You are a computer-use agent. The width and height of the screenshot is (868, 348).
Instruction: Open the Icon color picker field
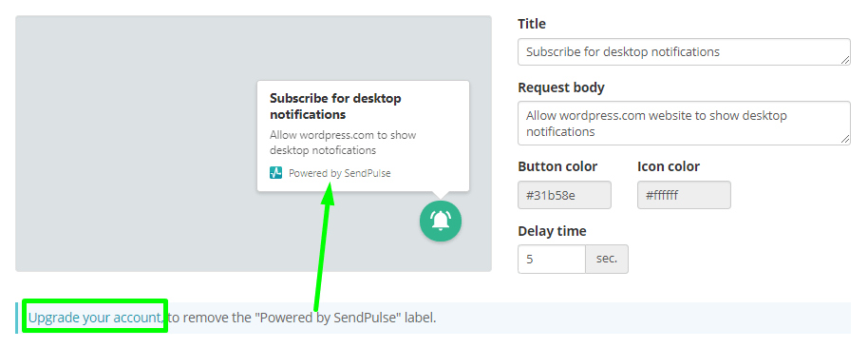coord(684,195)
